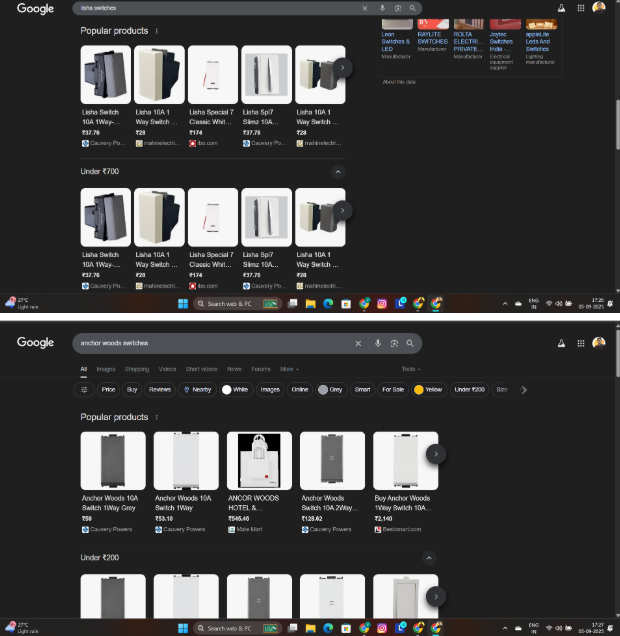Select the Grey color chip
620x636 pixels.
click(x=332, y=390)
